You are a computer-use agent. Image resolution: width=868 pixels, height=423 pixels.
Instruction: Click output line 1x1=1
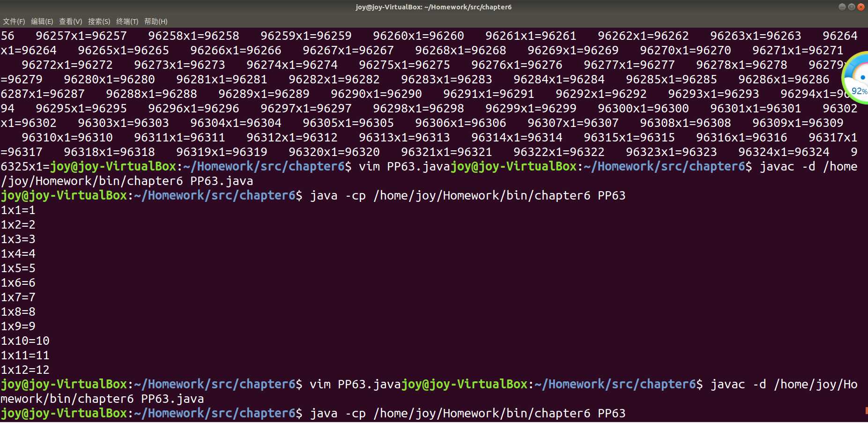[18, 210]
